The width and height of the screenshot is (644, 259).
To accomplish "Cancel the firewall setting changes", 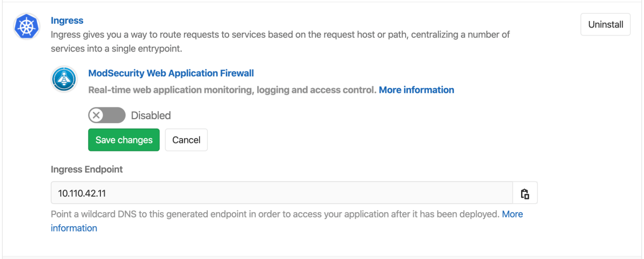I will [x=186, y=140].
